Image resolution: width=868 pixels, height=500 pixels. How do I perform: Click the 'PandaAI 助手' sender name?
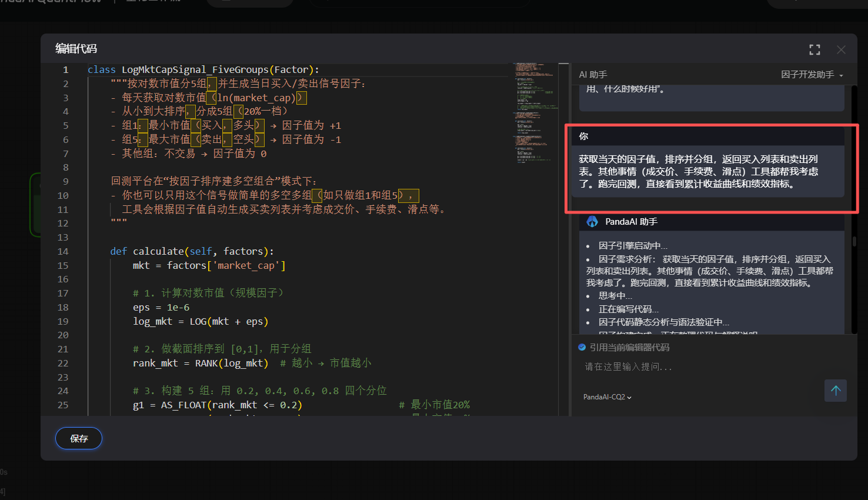point(632,222)
